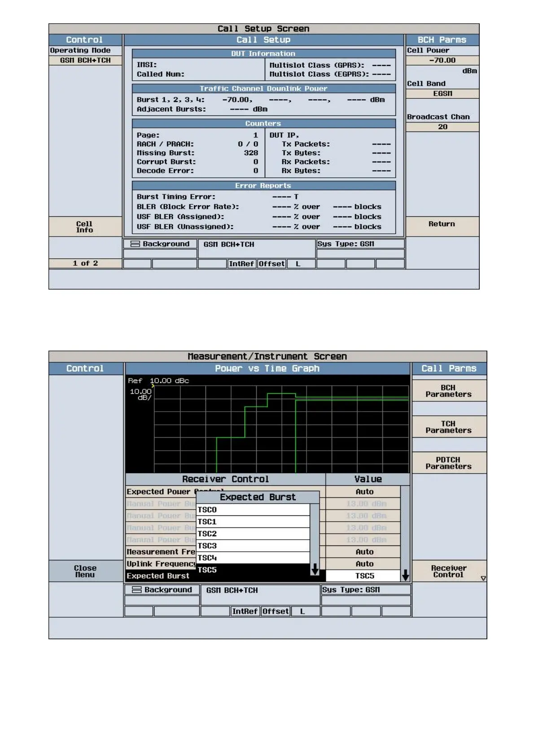Select Cell Band value EGSM
Image resolution: width=534 pixels, height=756 pixels.
coord(442,94)
